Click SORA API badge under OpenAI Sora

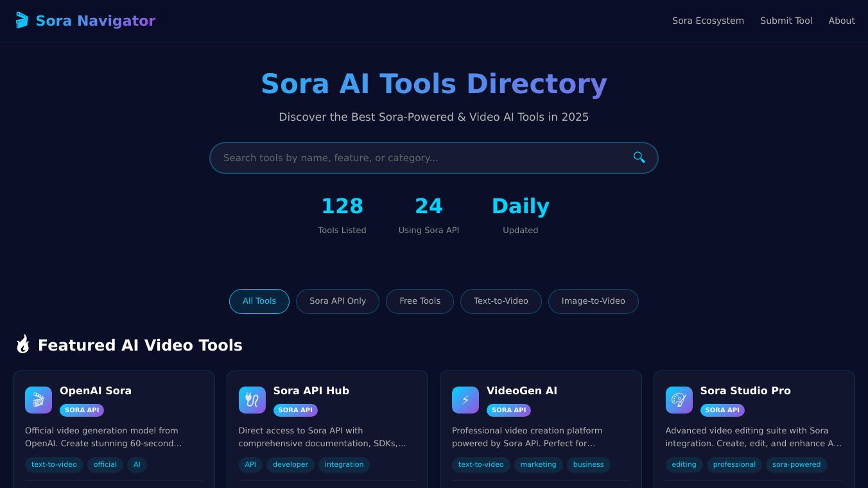tap(82, 410)
